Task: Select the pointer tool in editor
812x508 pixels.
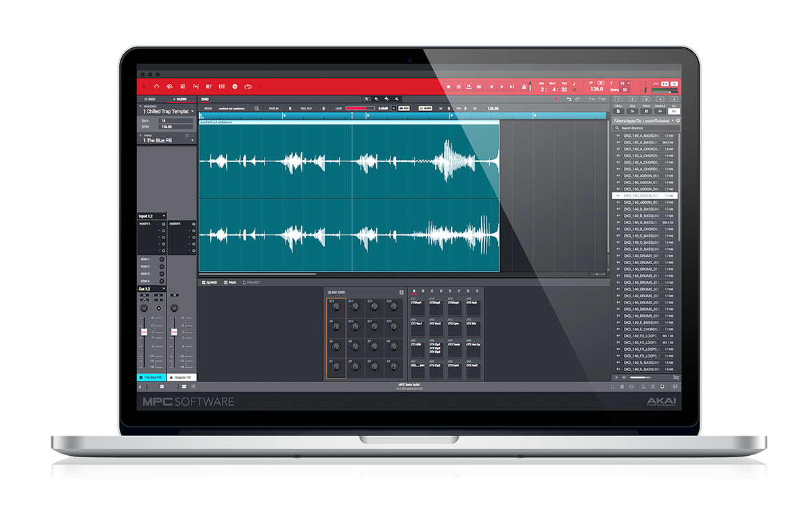Action: pos(366,99)
